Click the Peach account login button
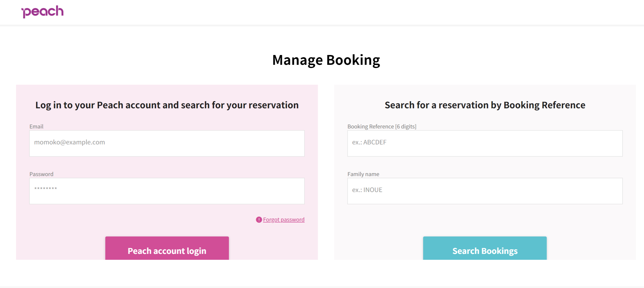644x288 pixels. tap(167, 248)
